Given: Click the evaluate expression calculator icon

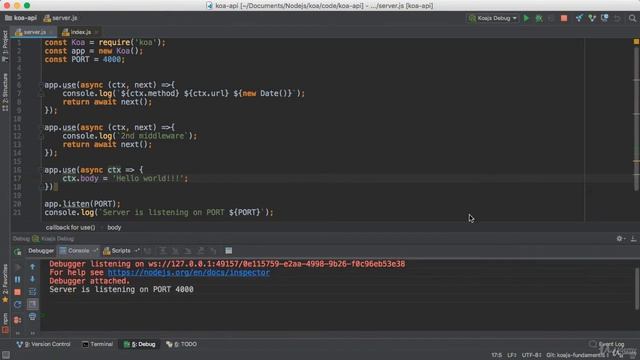Looking at the screenshot, I should (229, 251).
